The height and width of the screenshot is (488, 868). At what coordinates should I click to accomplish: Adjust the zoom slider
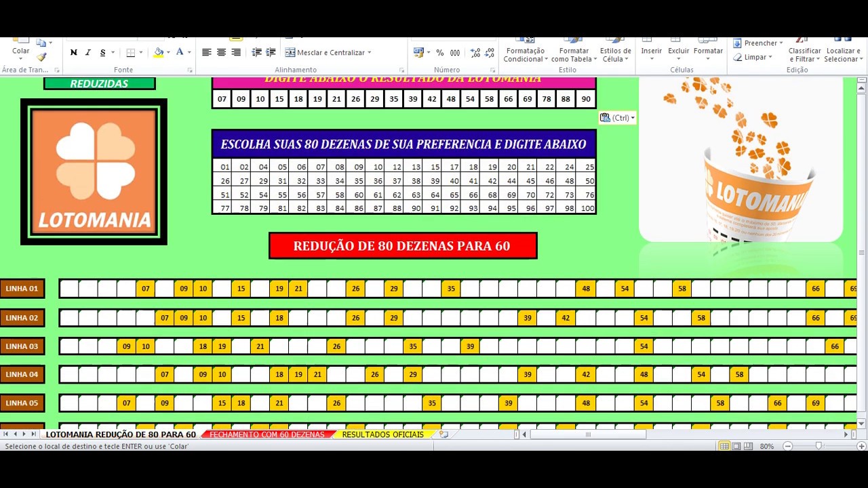point(819,446)
